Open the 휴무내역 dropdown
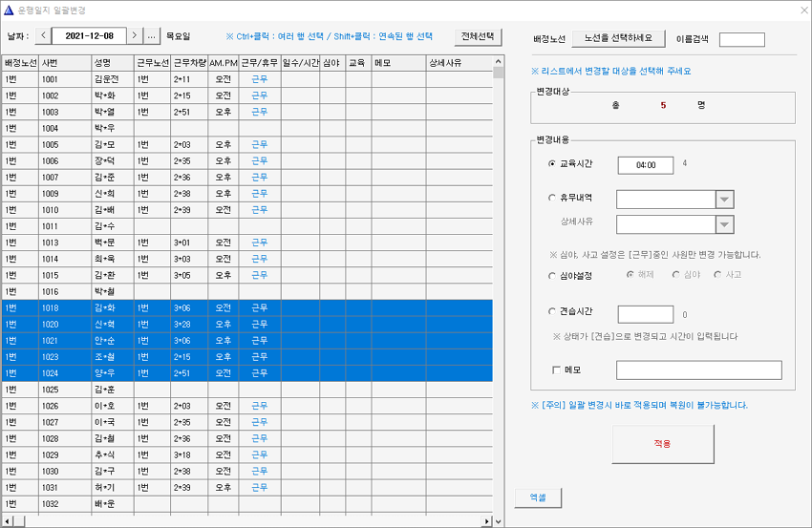Viewport: 812px width, 528px height. (724, 200)
